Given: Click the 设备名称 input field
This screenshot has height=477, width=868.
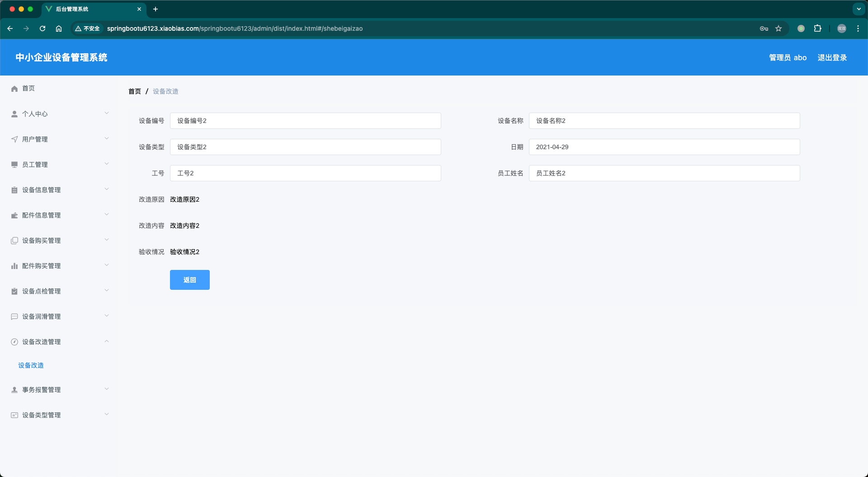Looking at the screenshot, I should [x=665, y=121].
